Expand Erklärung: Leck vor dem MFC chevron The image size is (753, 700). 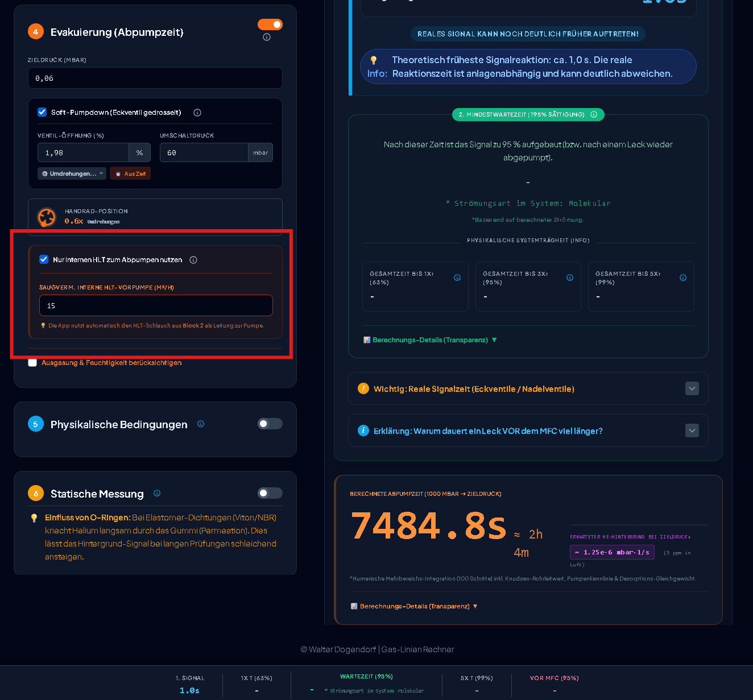[692, 430]
